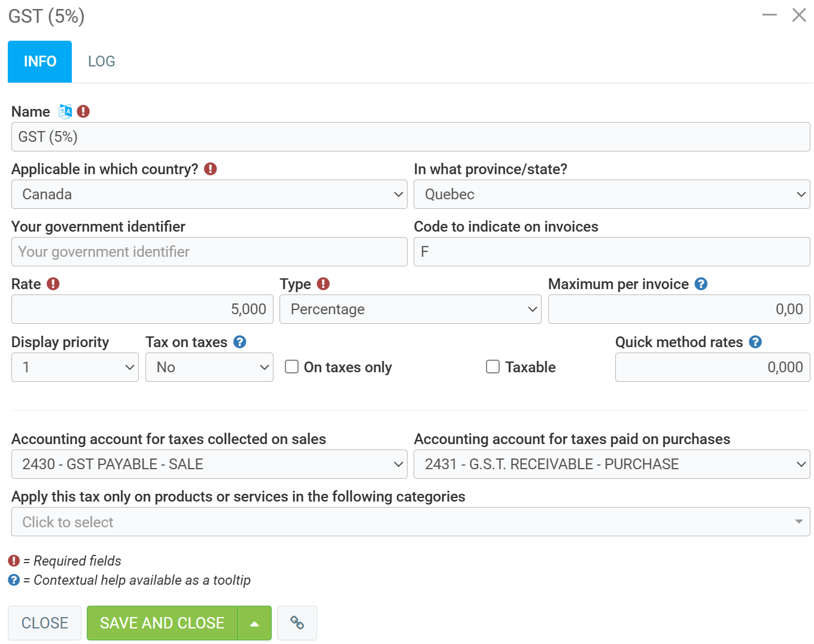
Task: Open the province dropdown showing Quebec
Action: 611,195
